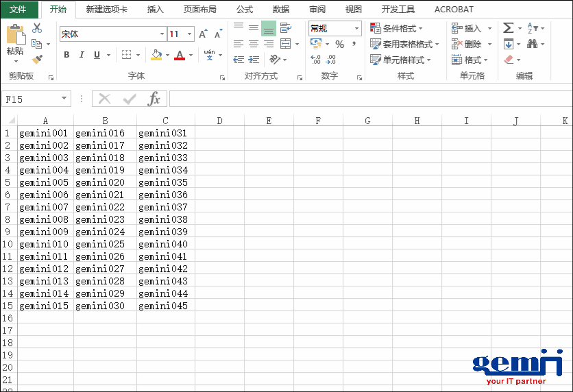
Task: Switch to the ACROBAT tab
Action: (454, 9)
